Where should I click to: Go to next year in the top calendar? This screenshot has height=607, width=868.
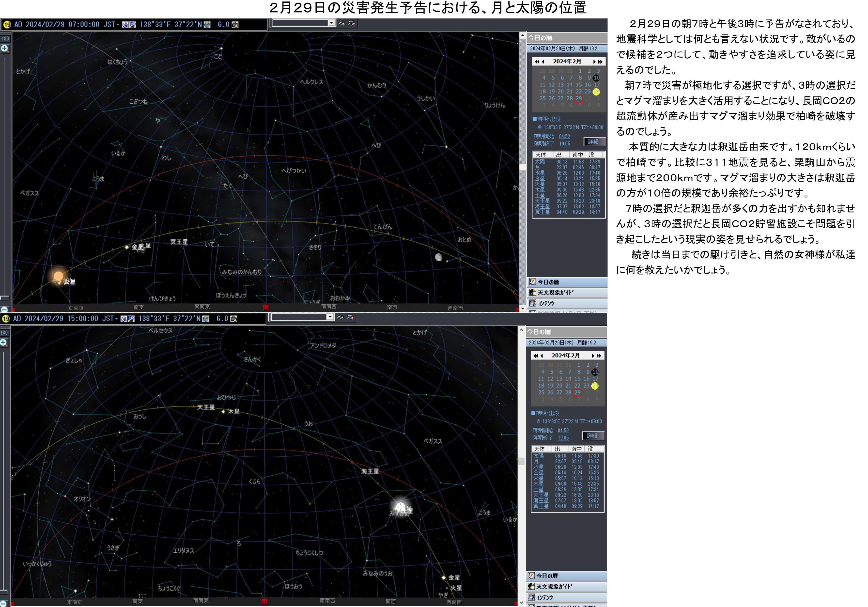tap(600, 62)
